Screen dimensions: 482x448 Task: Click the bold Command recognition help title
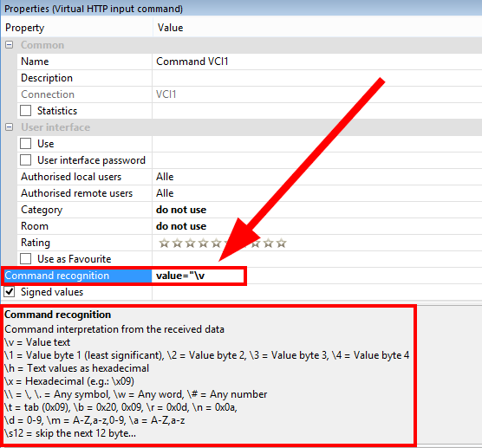click(57, 315)
